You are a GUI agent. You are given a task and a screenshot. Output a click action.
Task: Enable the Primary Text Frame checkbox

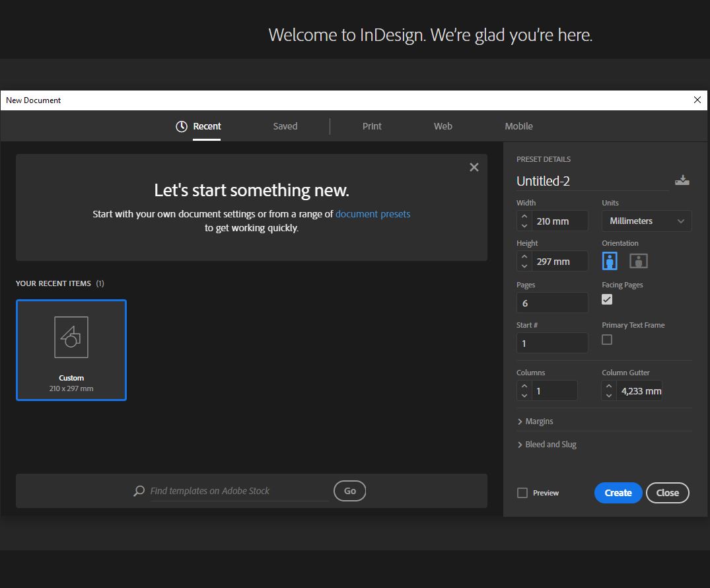pos(607,340)
